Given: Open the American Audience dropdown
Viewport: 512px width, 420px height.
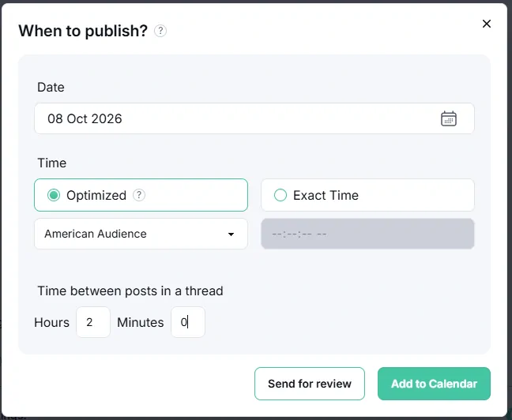Looking at the screenshot, I should tap(141, 234).
